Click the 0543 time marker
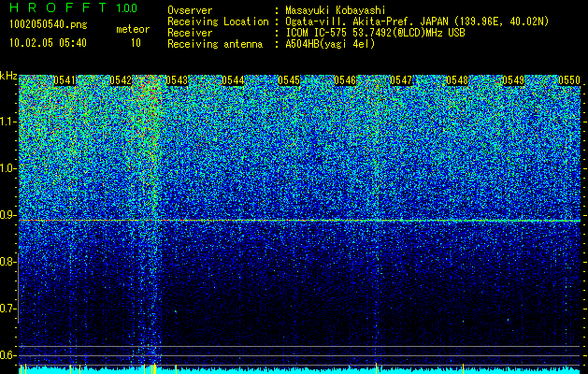588x374 pixels. (x=177, y=80)
